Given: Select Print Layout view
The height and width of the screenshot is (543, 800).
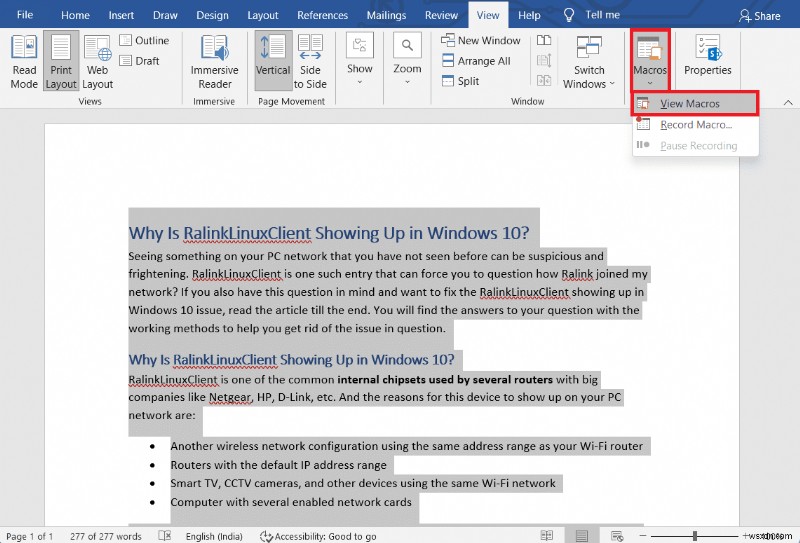Looking at the screenshot, I should [x=61, y=60].
